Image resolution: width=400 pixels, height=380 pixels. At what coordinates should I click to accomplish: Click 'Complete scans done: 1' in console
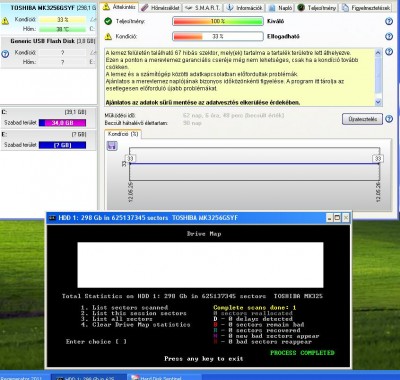pyautogui.click(x=255, y=308)
